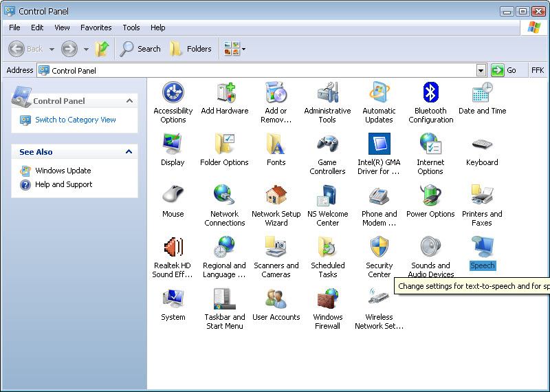
Task: Open Help and Support link
Action: coord(63,184)
